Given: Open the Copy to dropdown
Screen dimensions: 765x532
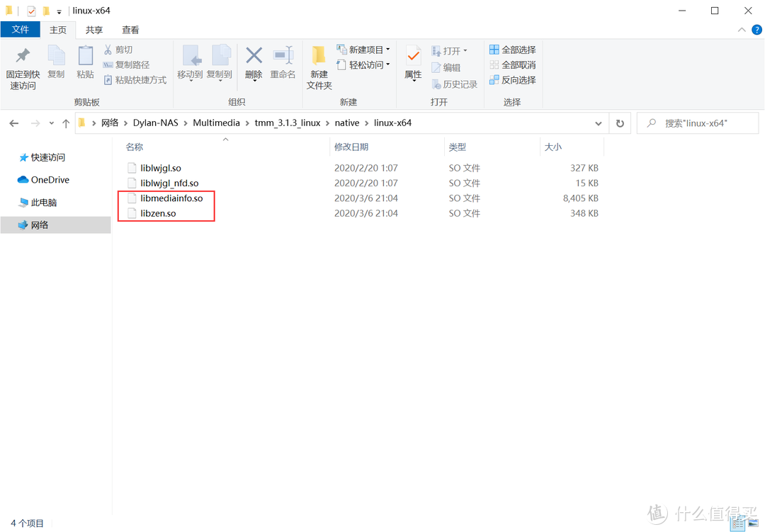Looking at the screenshot, I should 220,80.
